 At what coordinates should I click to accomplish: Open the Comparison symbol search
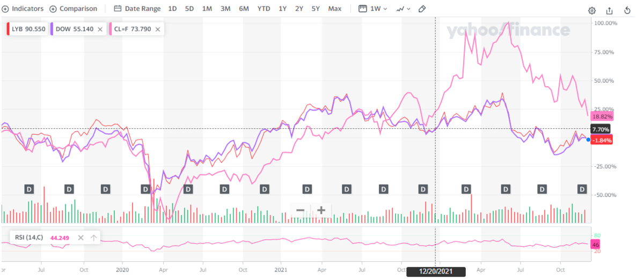point(74,9)
